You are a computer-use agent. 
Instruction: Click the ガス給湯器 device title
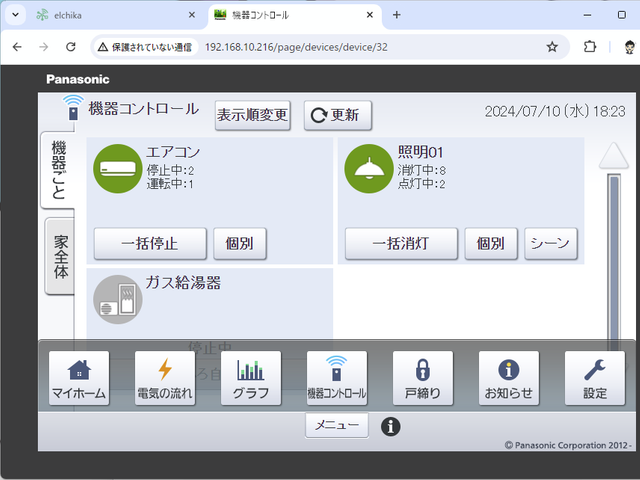(x=183, y=283)
